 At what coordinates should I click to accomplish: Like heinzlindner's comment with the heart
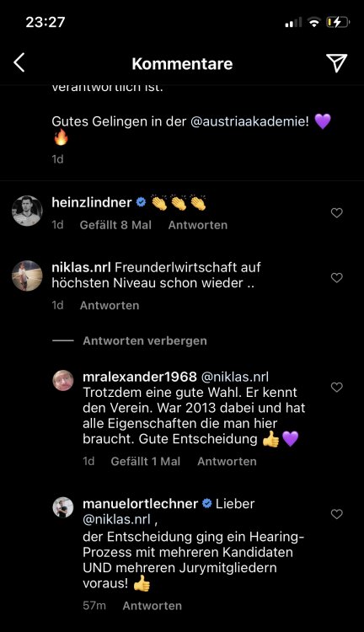(x=336, y=213)
